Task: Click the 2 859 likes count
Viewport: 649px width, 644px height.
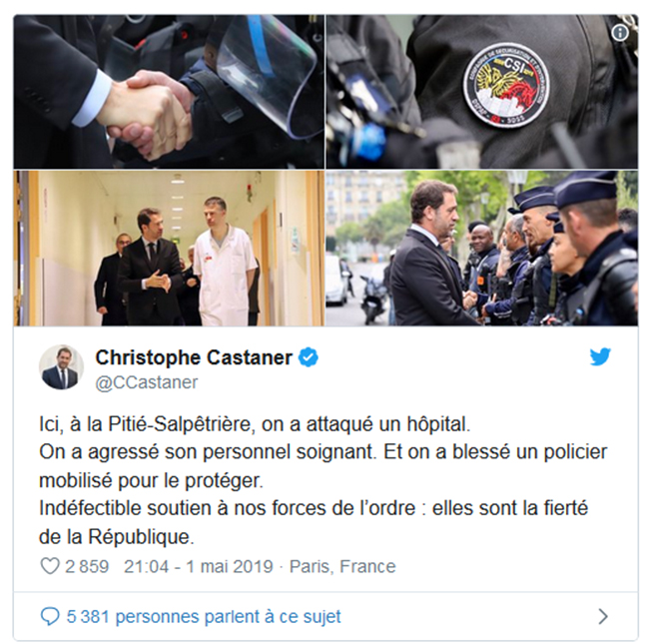Action: click(x=87, y=566)
